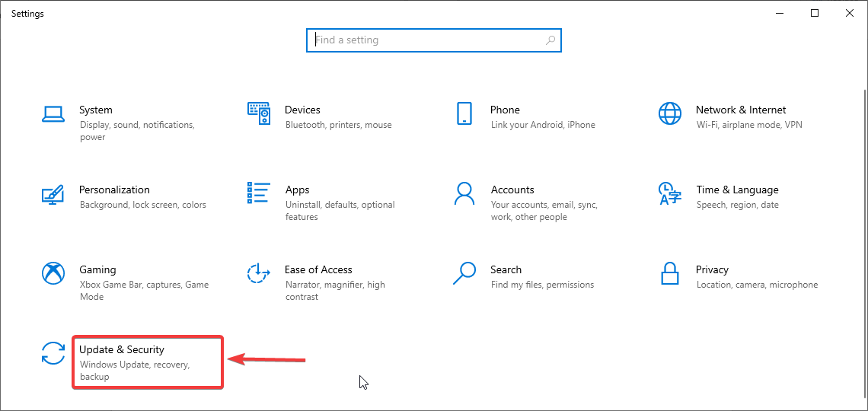This screenshot has height=411, width=868.
Task: Open Network & Internet label
Action: point(741,110)
